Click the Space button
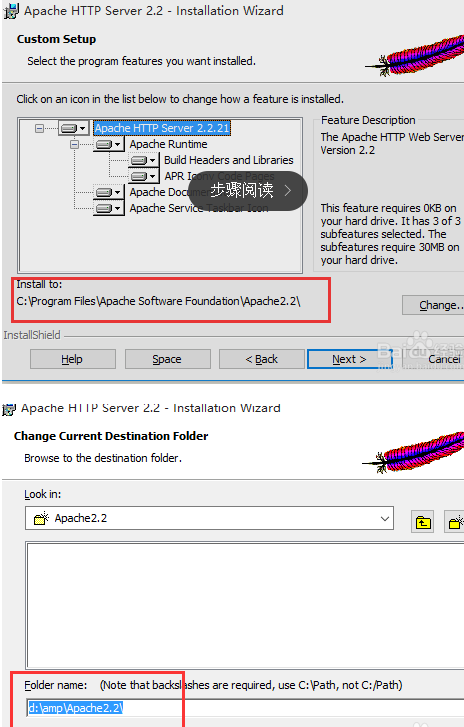This screenshot has height=727, width=464. pyautogui.click(x=167, y=359)
